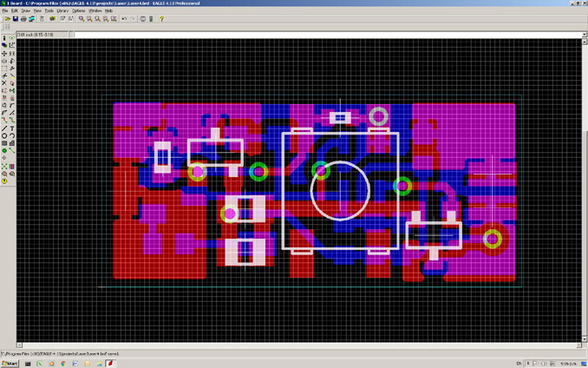Image resolution: width=588 pixels, height=368 pixels.
Task: Select the Text (T) tool
Action: pyautogui.click(x=12, y=128)
